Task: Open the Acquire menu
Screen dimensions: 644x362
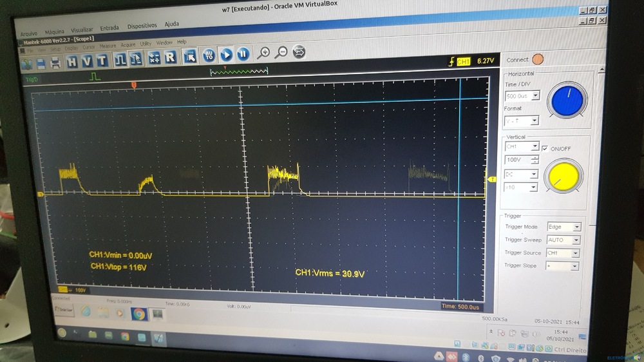Action: (128, 45)
